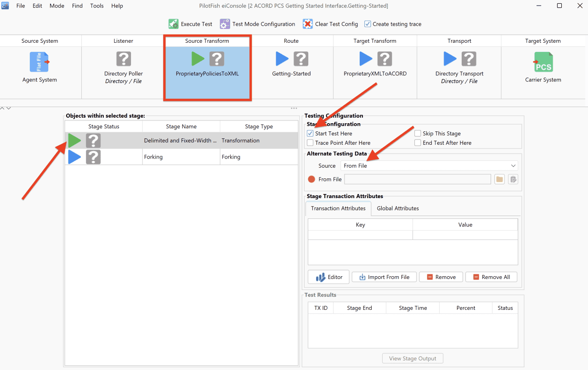The height and width of the screenshot is (370, 588).
Task: Open the File menu
Action: [21, 6]
